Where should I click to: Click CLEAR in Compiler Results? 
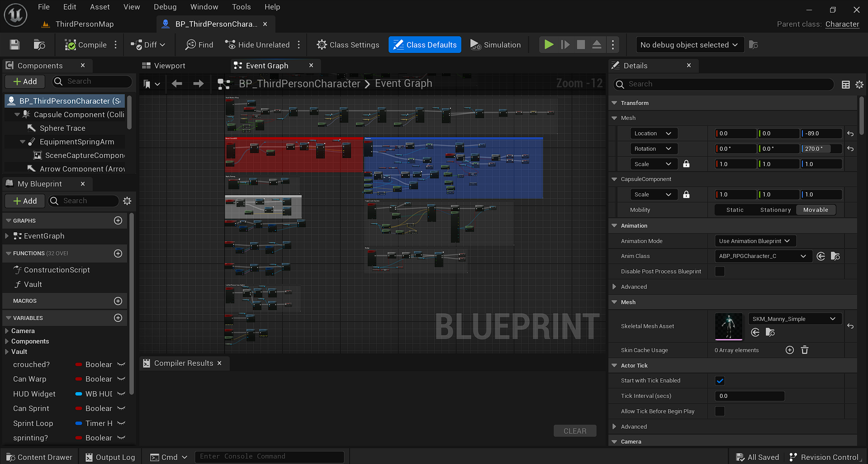575,431
